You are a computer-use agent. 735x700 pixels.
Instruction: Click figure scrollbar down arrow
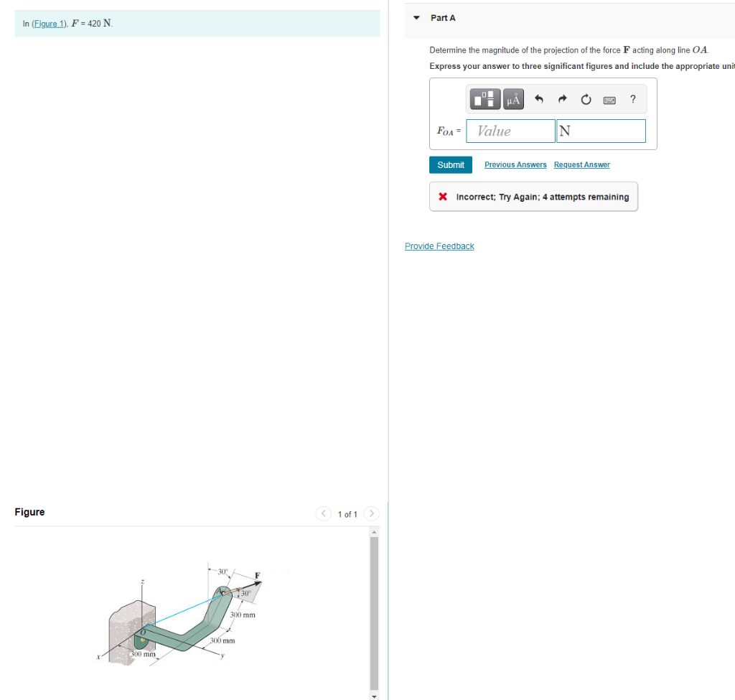pos(374,696)
